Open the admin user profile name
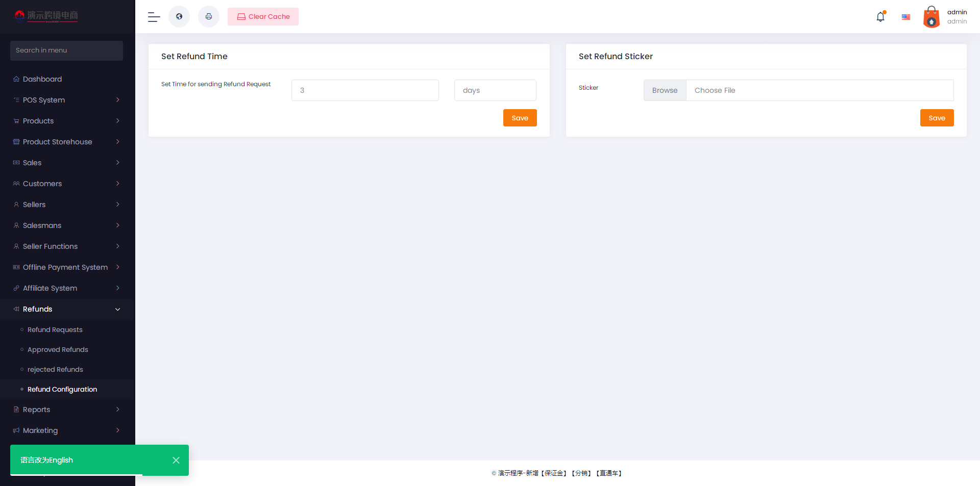Viewport: 980px width, 486px height. click(x=957, y=12)
